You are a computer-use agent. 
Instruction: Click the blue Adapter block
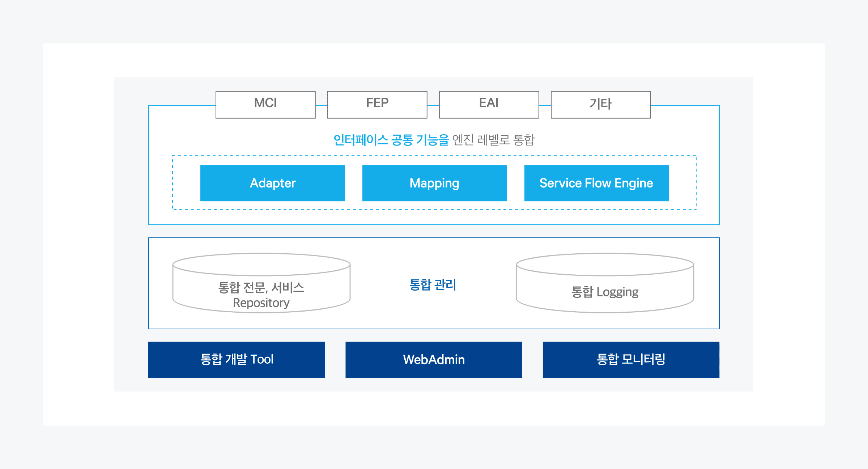[273, 183]
